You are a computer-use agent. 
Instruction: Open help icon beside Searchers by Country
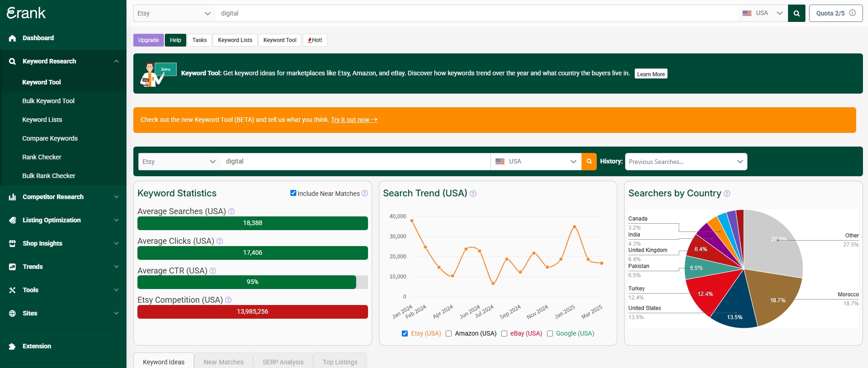[x=727, y=194]
